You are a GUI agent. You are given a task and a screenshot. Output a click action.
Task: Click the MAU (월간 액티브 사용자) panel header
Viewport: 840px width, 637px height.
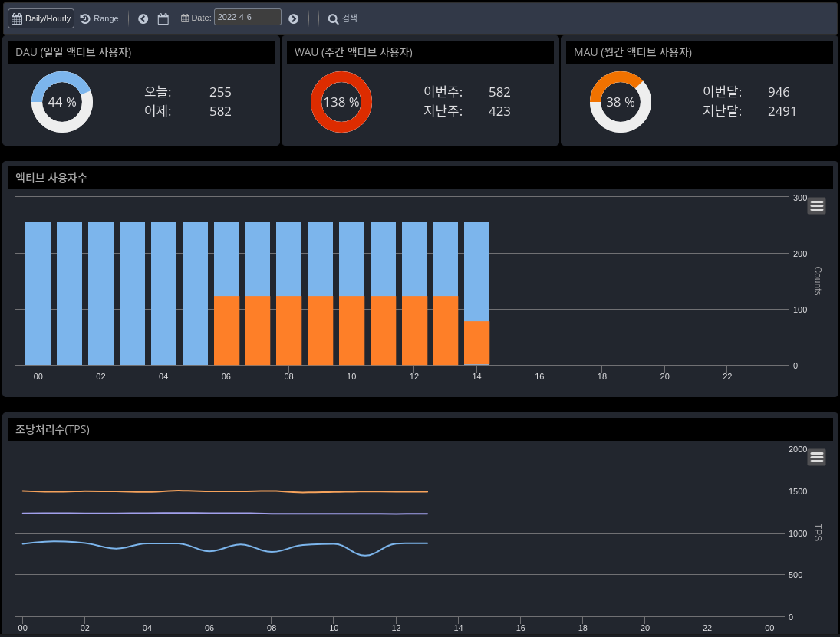(x=699, y=52)
